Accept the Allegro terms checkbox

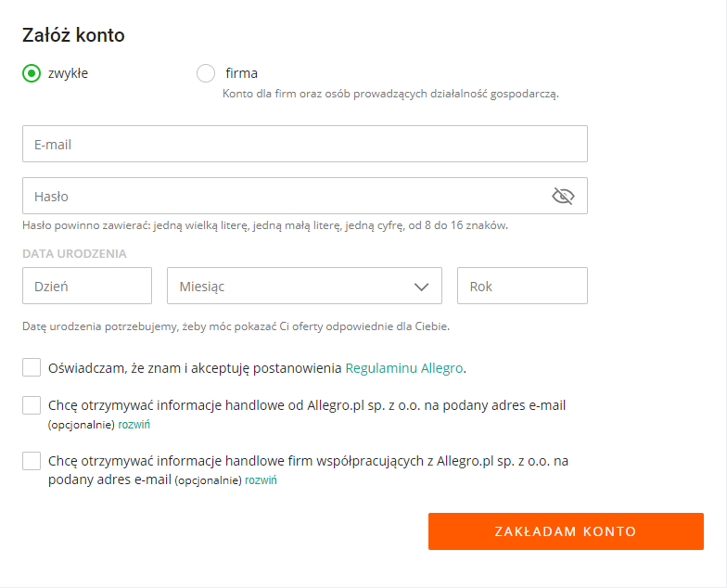point(32,368)
